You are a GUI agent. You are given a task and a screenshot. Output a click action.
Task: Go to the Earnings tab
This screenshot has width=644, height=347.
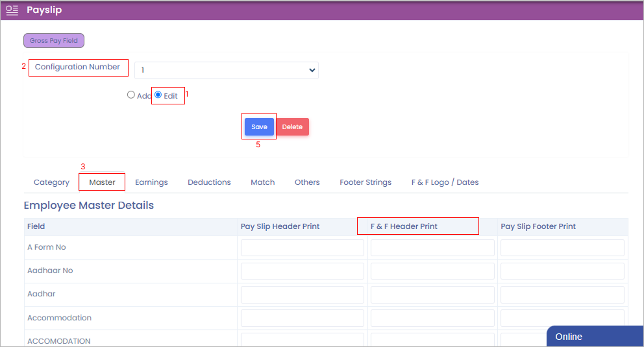pyautogui.click(x=151, y=182)
